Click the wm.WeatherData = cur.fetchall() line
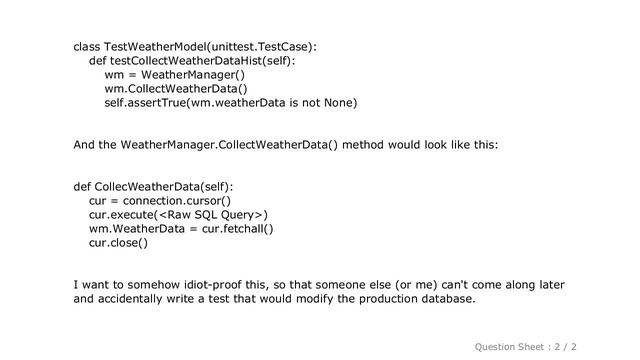Viewport: 640px width, 360px height. [181, 229]
